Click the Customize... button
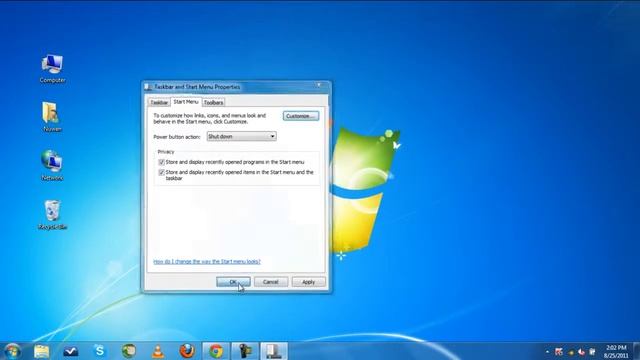This screenshot has width=640, height=360. coord(301,116)
